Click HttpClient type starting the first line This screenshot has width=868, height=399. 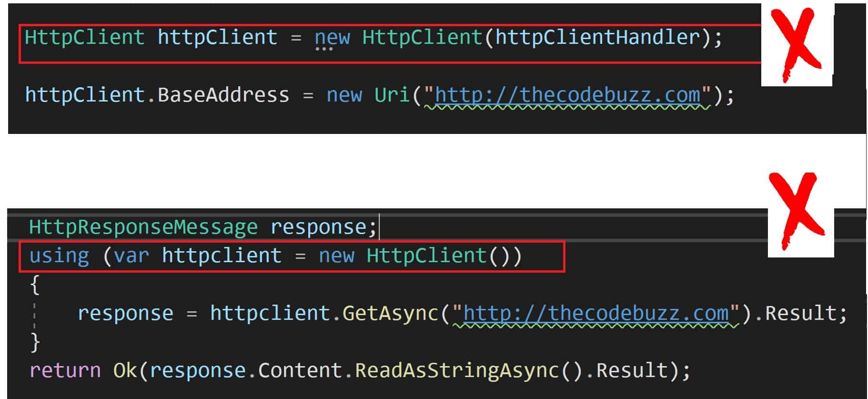pyautogui.click(x=85, y=37)
